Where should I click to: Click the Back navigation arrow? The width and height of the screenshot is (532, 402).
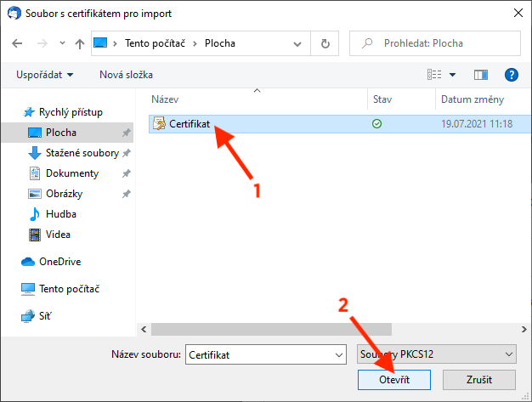pos(19,43)
